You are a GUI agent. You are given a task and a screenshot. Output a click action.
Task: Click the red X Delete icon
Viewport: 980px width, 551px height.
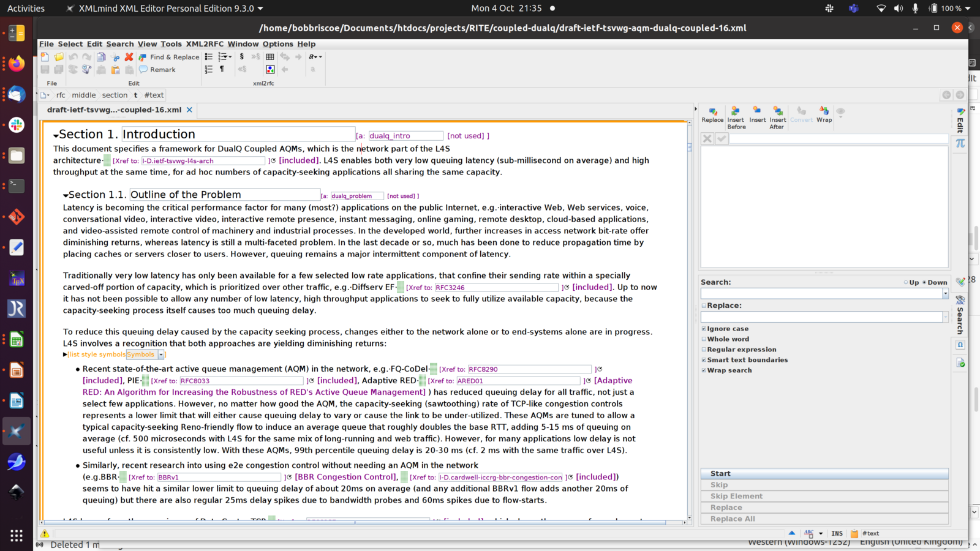[129, 57]
